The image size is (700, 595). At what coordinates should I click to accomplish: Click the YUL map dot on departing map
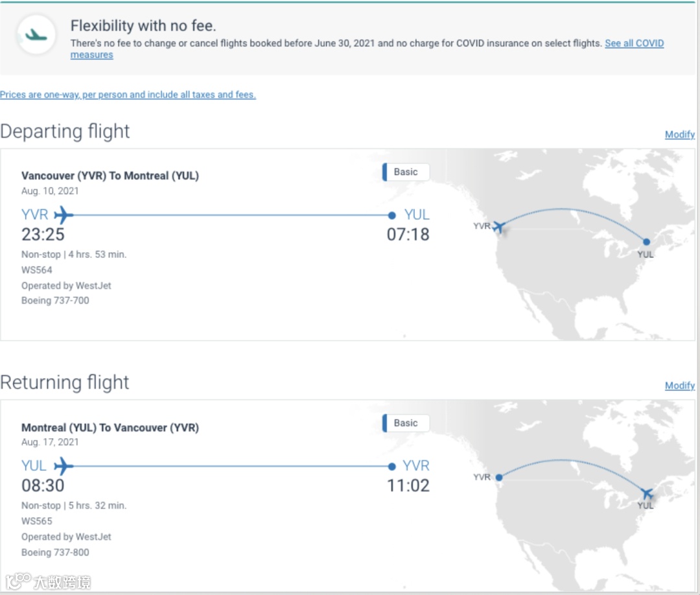click(x=646, y=242)
